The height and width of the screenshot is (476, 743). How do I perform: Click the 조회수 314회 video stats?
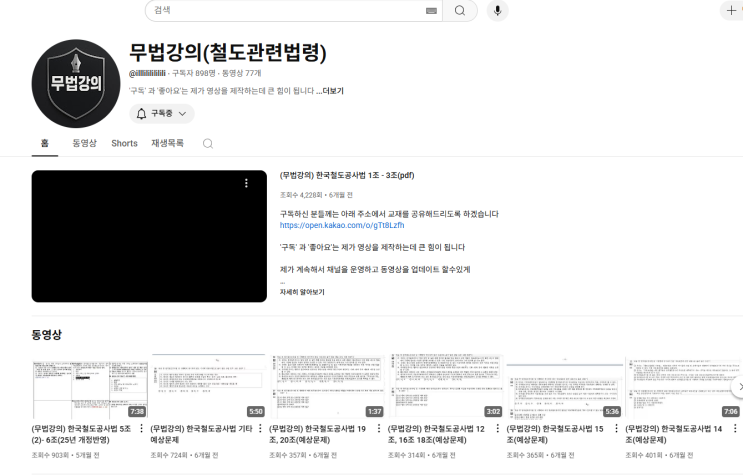tap(422, 455)
